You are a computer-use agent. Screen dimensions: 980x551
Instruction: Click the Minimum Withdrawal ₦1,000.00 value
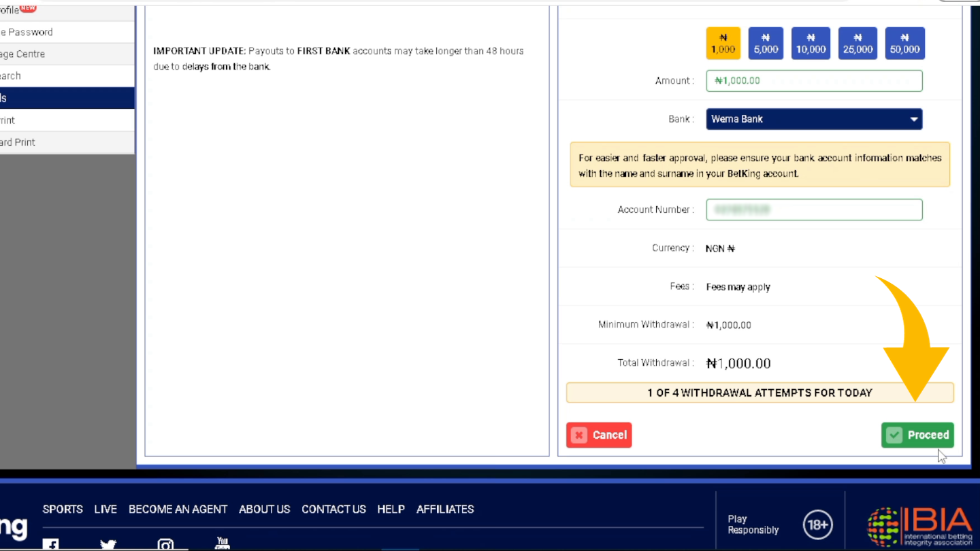[x=729, y=325]
